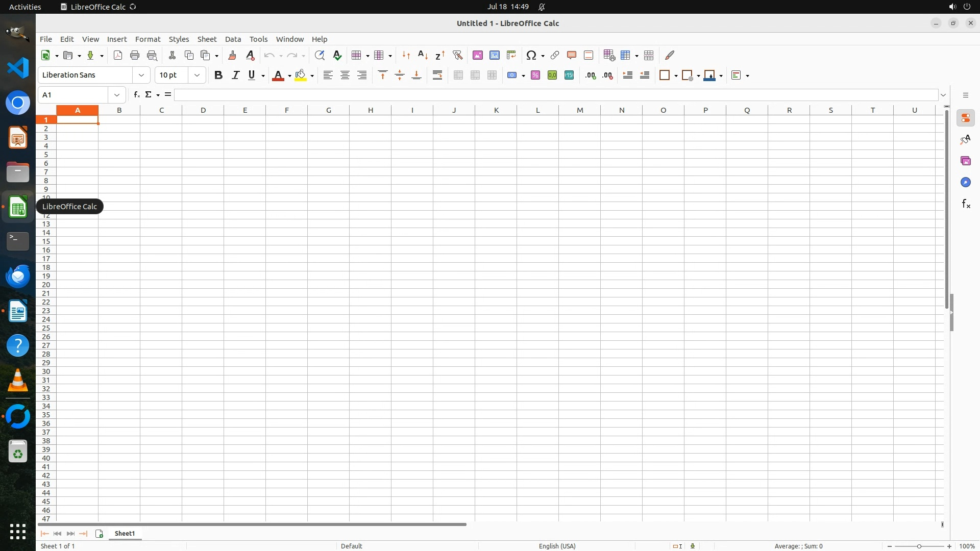The width and height of the screenshot is (980, 551).
Task: Click the Sheet1 tab
Action: 125,534
